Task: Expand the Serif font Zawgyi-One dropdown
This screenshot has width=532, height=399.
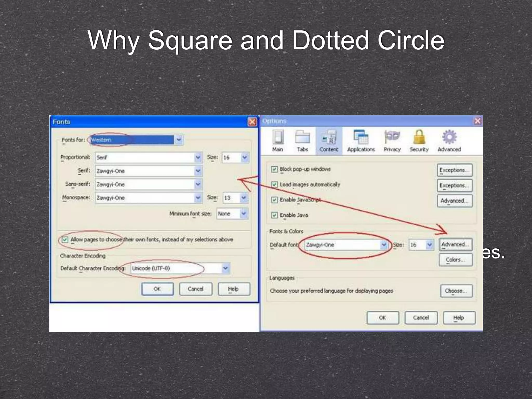Action: coord(149,171)
